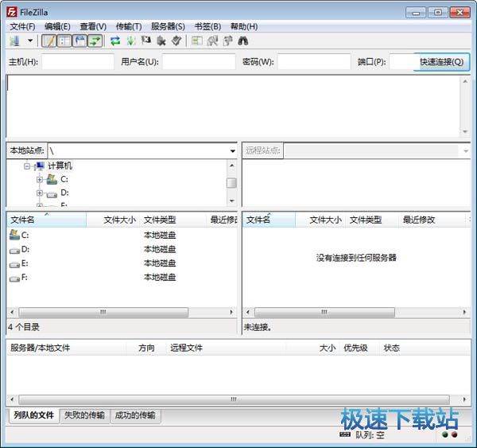Toggle the local directory tree display
The image size is (477, 448).
(x=64, y=41)
